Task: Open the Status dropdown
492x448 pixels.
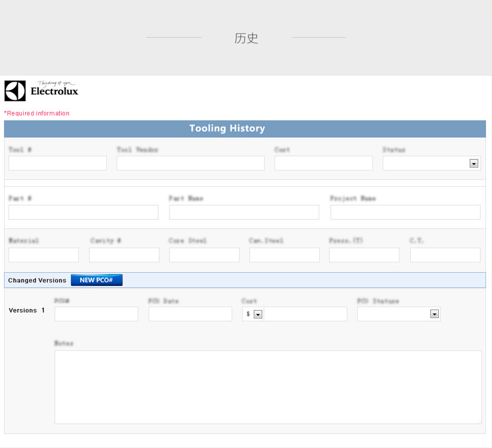Action: (473, 164)
